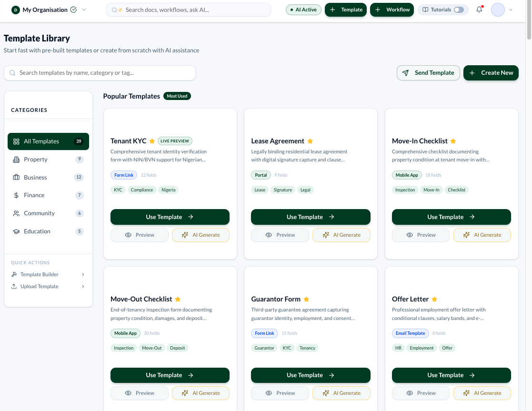Click the user avatar circle in header
Image resolution: width=532 pixels, height=411 pixels.
click(x=498, y=10)
